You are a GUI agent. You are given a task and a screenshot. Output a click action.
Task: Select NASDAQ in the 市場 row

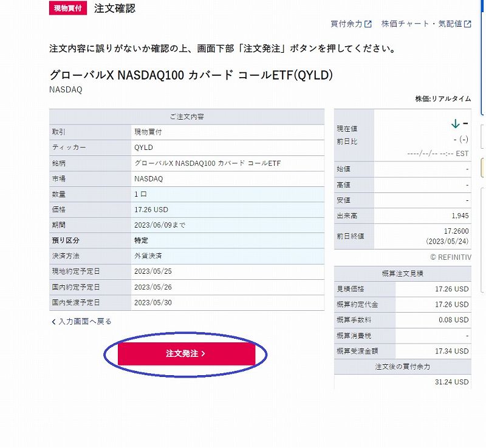coord(148,178)
